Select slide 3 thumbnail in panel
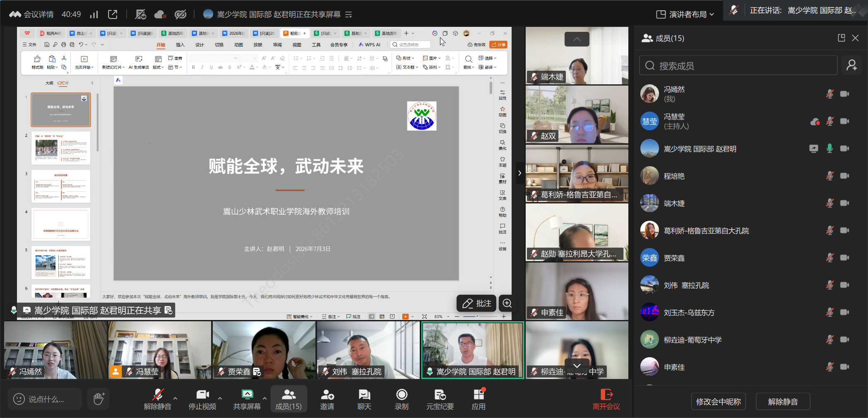The width and height of the screenshot is (868, 418). [61, 186]
